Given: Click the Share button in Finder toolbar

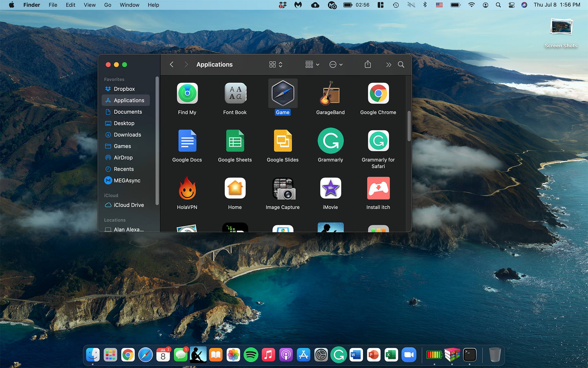Looking at the screenshot, I should click(368, 64).
